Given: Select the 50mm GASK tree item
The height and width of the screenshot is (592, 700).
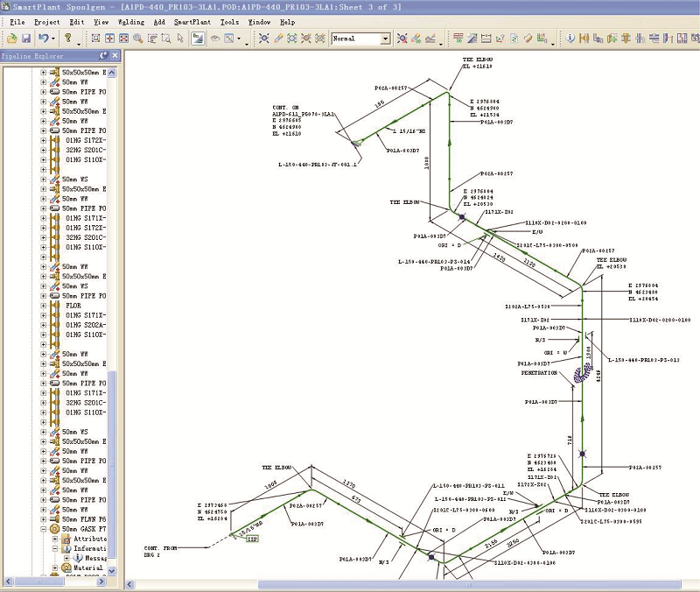Looking at the screenshot, I should [x=84, y=529].
